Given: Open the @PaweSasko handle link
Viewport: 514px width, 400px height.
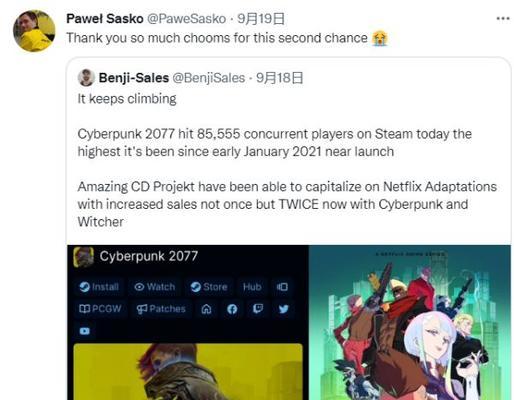Looking at the screenshot, I should click(186, 19).
